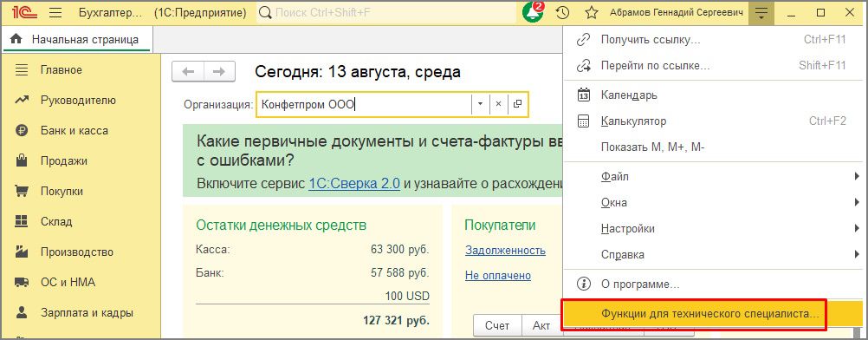Click the 100 USD value
Image resolution: width=868 pixels, height=340 pixels.
click(x=407, y=296)
